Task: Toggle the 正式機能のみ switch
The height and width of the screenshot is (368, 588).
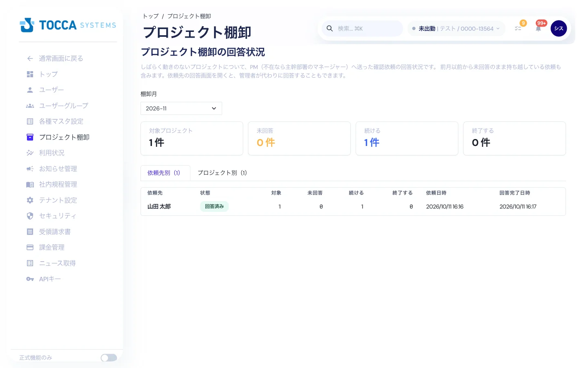Action: point(109,358)
